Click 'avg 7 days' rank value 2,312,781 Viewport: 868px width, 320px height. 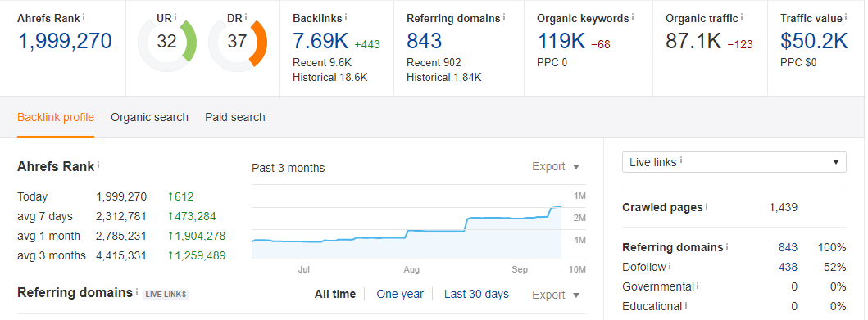[121, 216]
